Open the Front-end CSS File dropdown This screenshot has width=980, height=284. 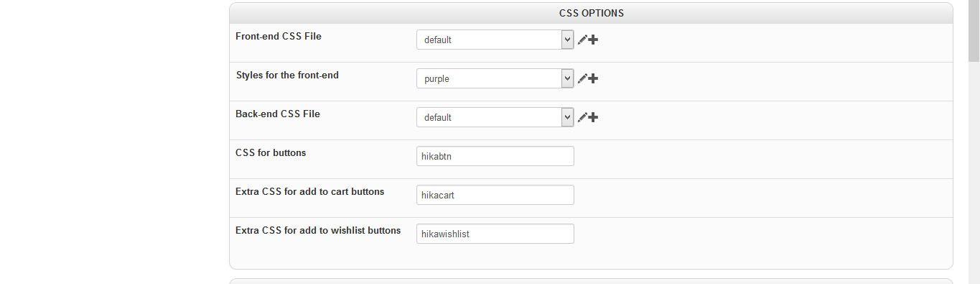[x=495, y=40]
